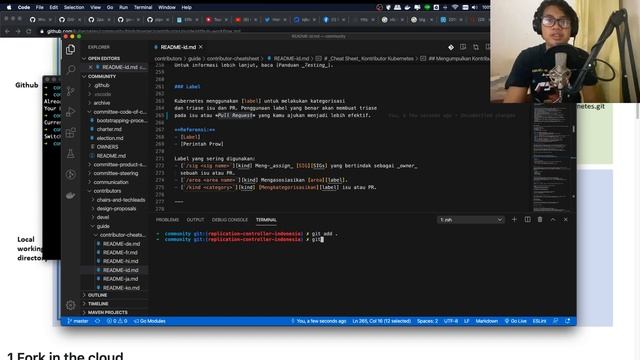Click the source control diamond icon in editor toolbar
The height and width of the screenshot is (360, 640).
pyautogui.click(x=451, y=47)
